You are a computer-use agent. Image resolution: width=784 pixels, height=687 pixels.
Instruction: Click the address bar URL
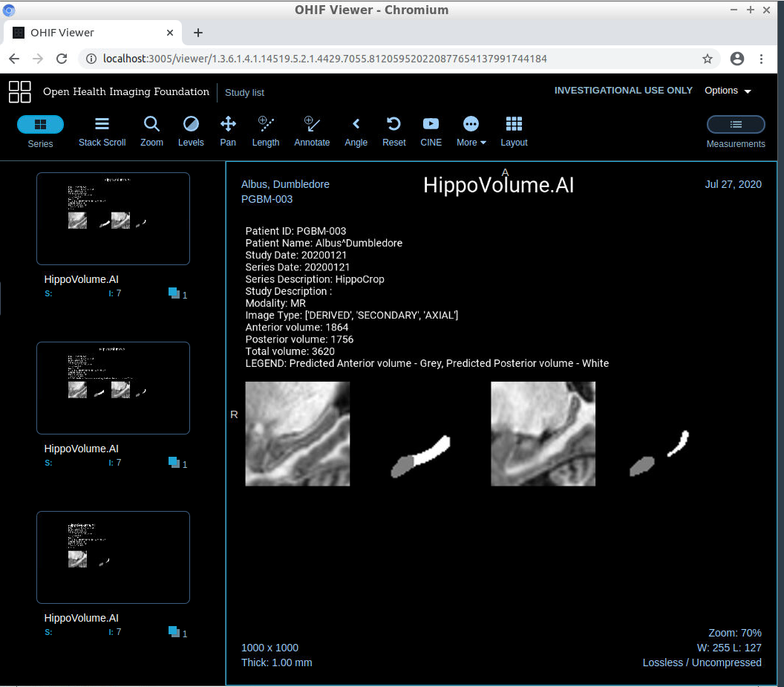coord(324,59)
